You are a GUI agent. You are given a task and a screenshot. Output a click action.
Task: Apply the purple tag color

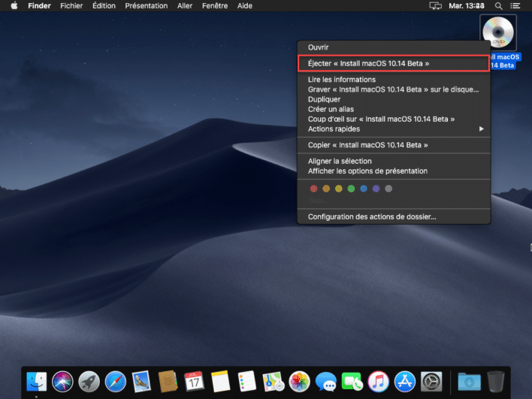pyautogui.click(x=376, y=189)
